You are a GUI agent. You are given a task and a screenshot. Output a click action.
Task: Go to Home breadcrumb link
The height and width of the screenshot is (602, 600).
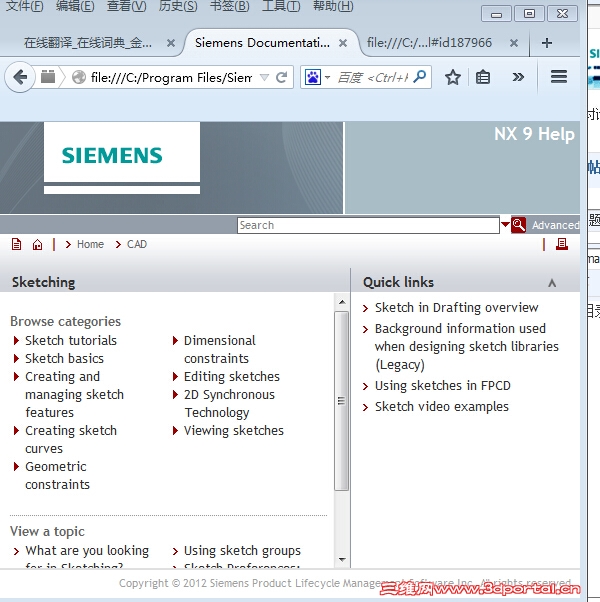[90, 244]
